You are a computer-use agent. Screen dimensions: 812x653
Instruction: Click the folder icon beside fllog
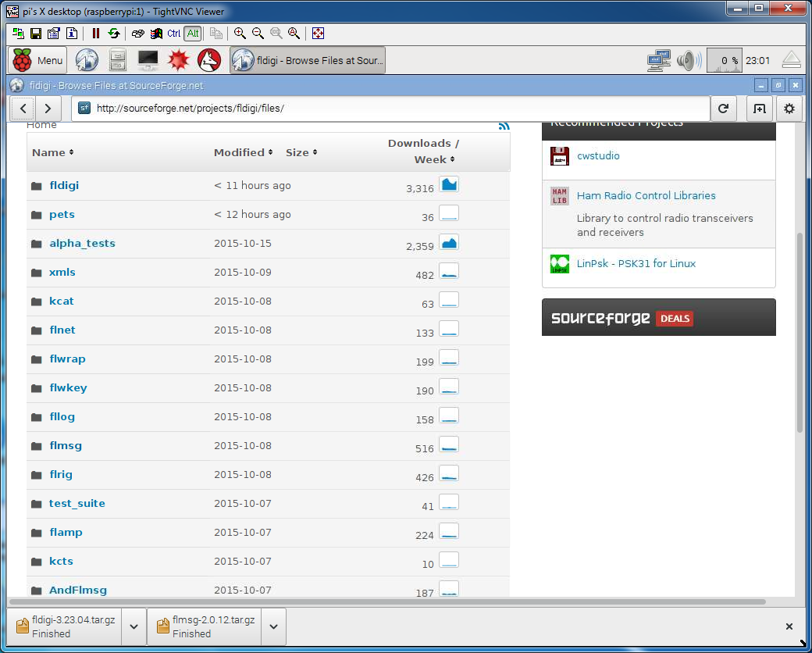(x=36, y=417)
